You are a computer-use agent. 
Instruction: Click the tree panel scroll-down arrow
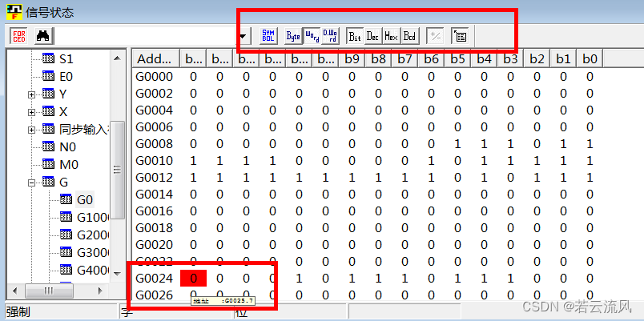point(118,274)
